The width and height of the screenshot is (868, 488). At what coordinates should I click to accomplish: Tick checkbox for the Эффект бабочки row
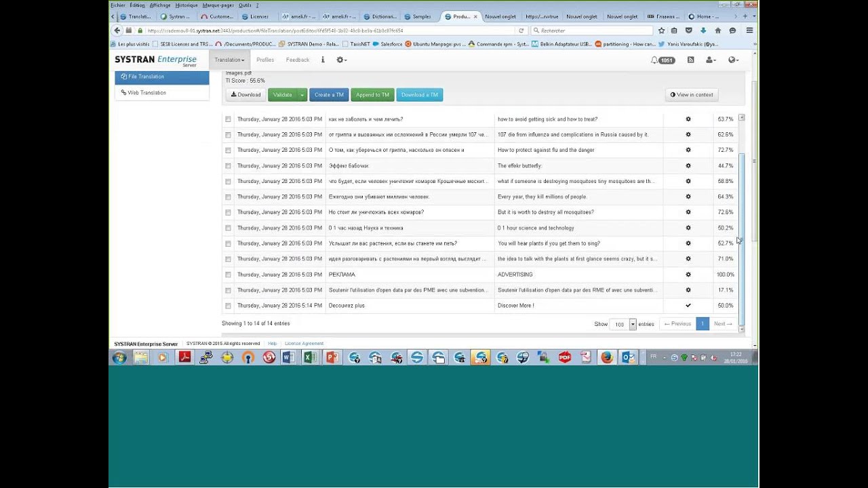228,166
